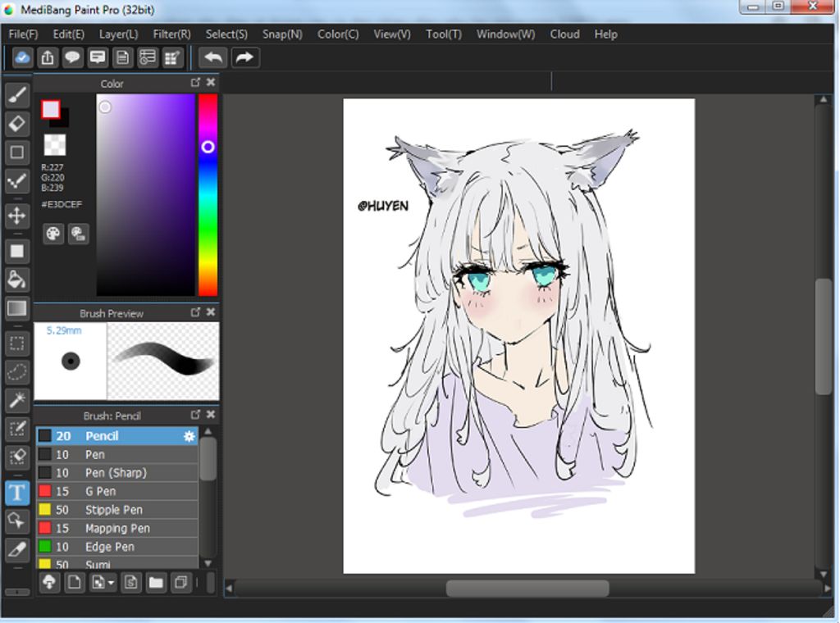Open the Edit menu
This screenshot has width=840, height=623.
[69, 34]
